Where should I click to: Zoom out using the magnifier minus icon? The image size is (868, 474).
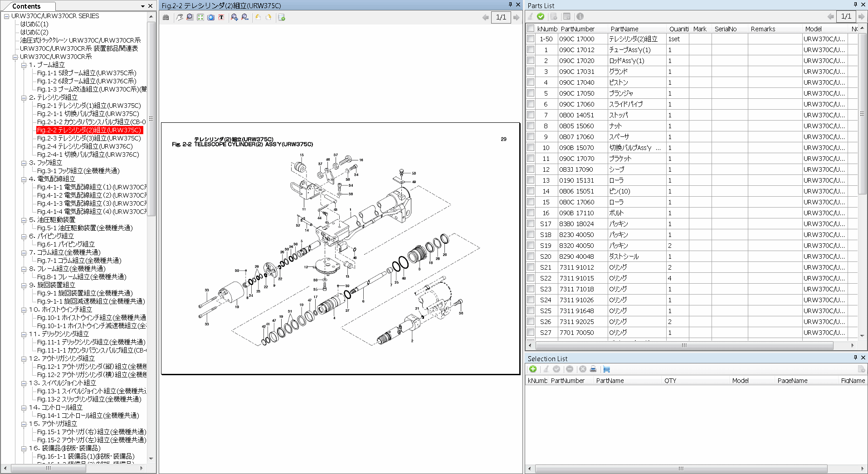(x=245, y=17)
